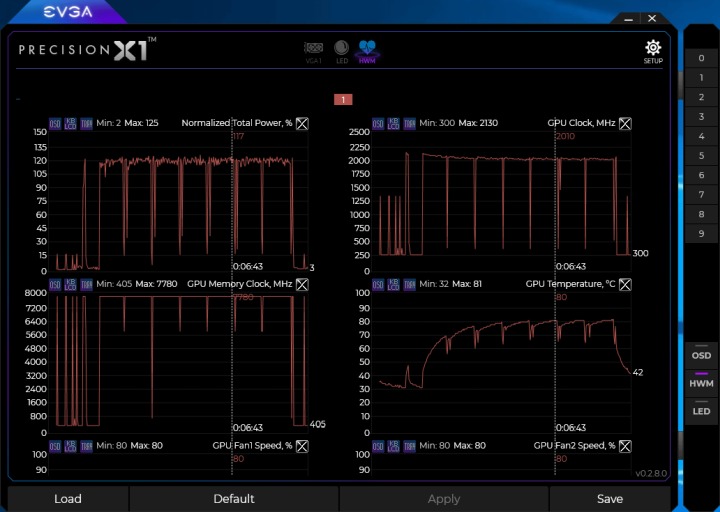720x512 pixels.
Task: Click the 'Max: 2130' GPU Clock value
Action: (478, 123)
